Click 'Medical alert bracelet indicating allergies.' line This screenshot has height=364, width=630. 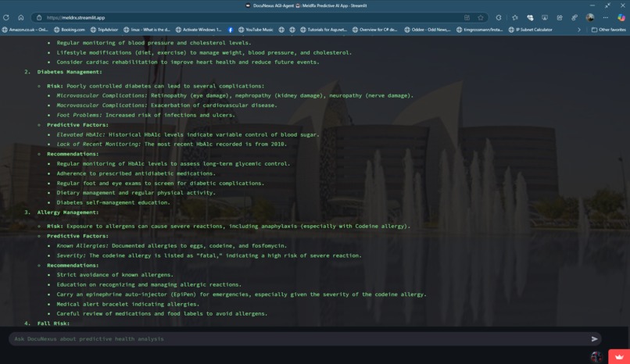pyautogui.click(x=127, y=304)
